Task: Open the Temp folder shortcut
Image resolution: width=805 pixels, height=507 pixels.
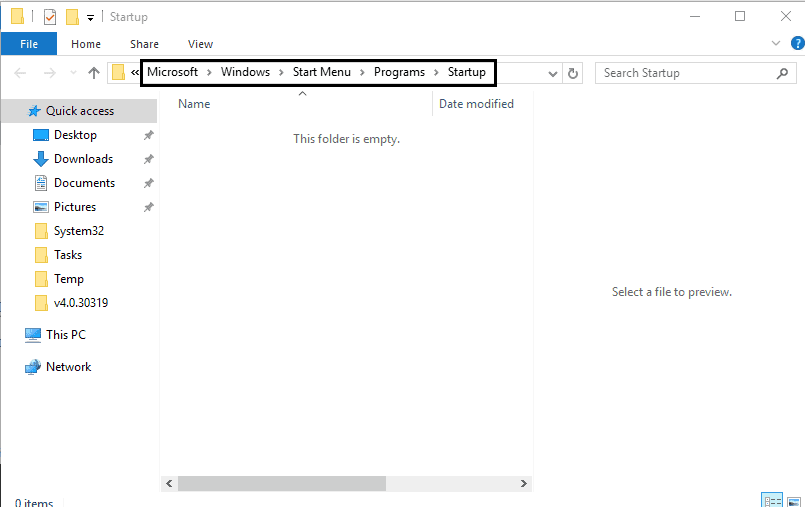Action: coord(69,279)
